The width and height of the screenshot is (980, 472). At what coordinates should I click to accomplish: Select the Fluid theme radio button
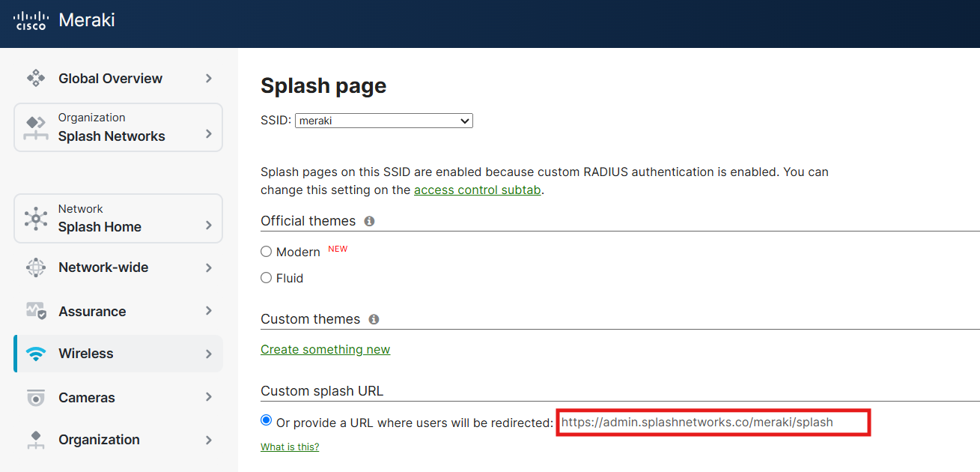tap(266, 278)
